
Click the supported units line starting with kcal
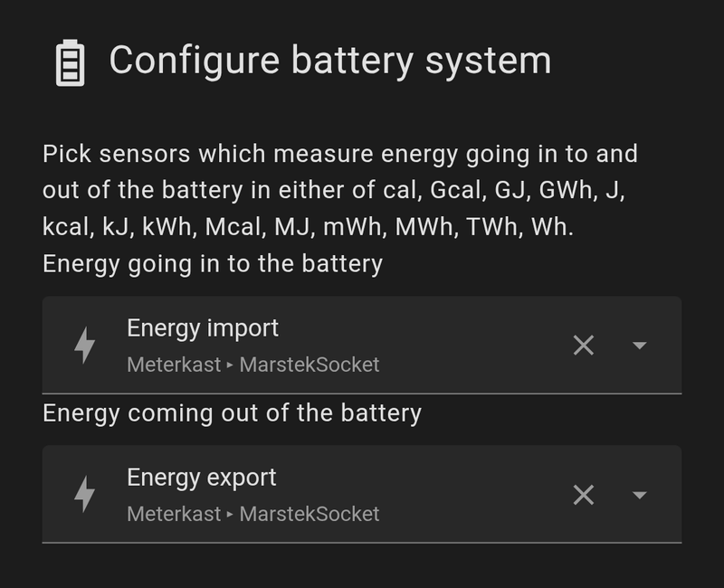point(308,227)
